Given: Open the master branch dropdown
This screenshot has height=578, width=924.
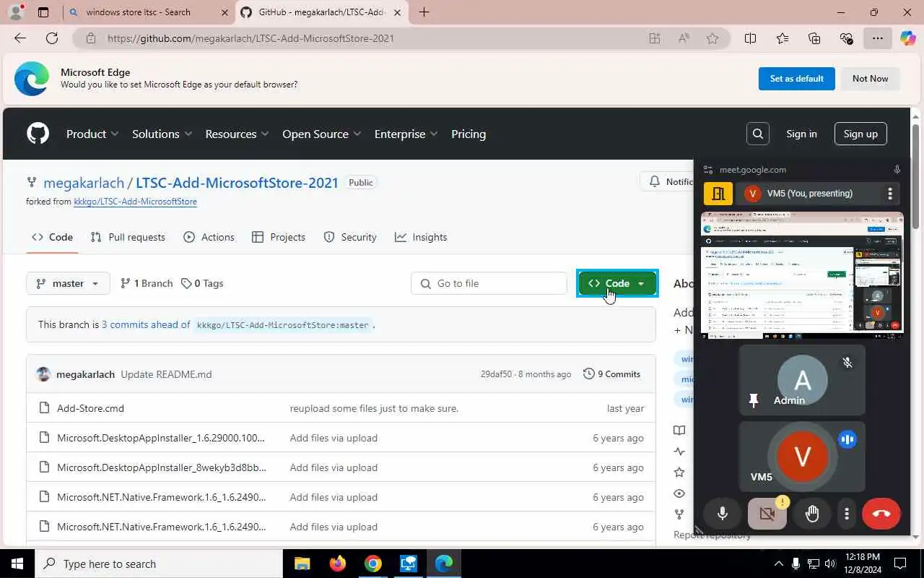Looking at the screenshot, I should (68, 283).
